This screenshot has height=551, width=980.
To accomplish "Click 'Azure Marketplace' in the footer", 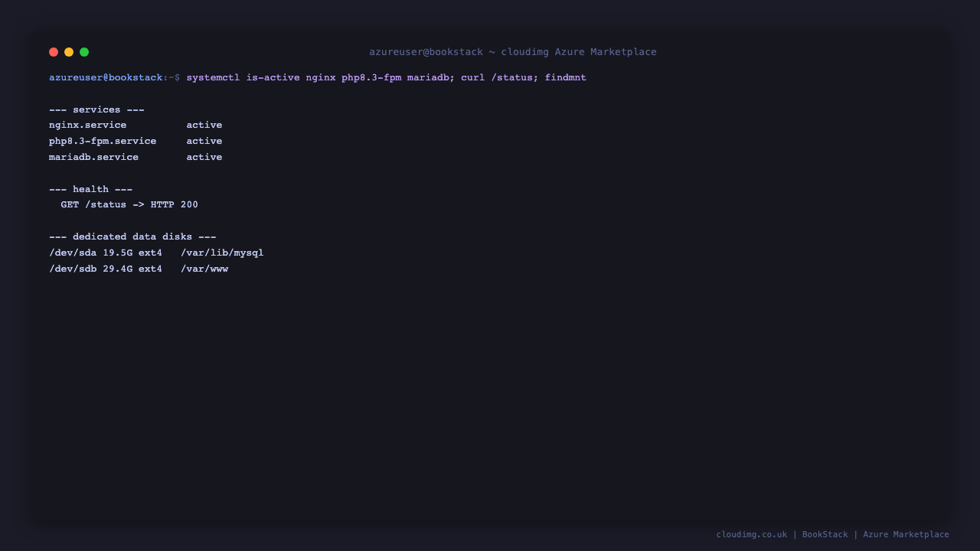I will tap(906, 535).
